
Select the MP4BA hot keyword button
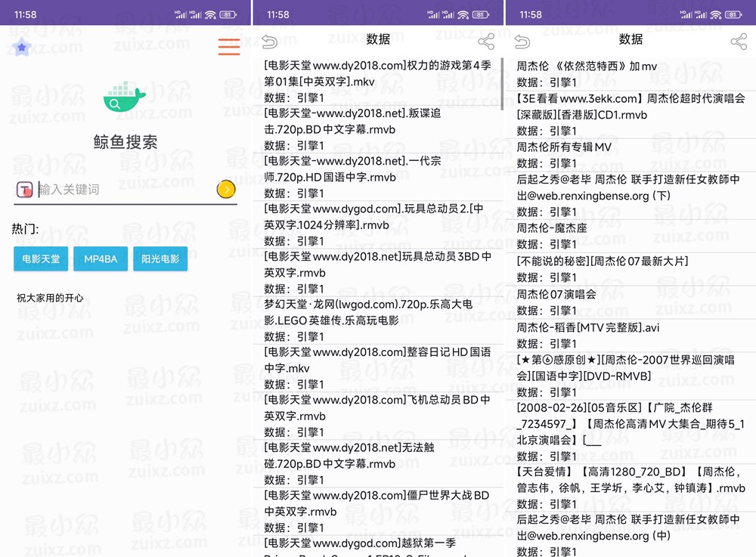101,258
